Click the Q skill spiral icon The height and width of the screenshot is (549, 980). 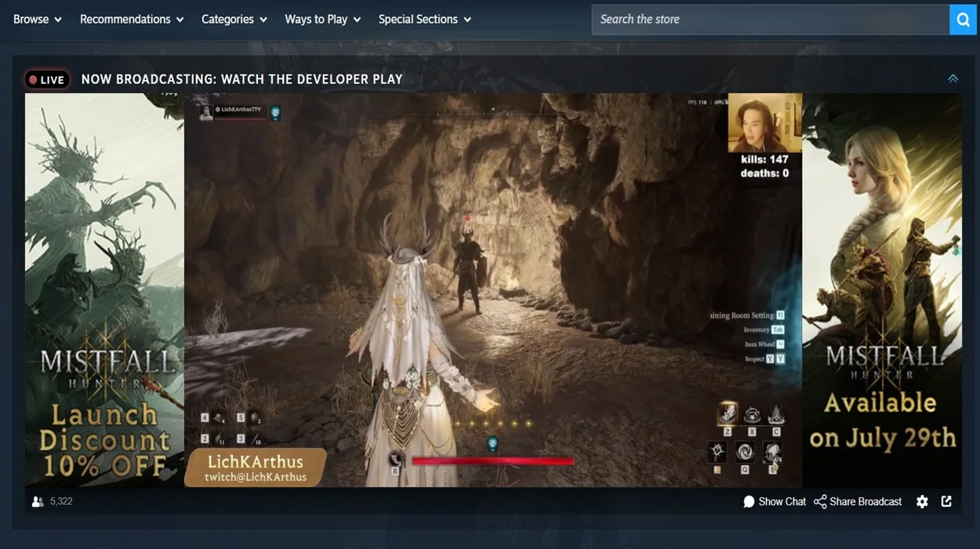tap(745, 453)
